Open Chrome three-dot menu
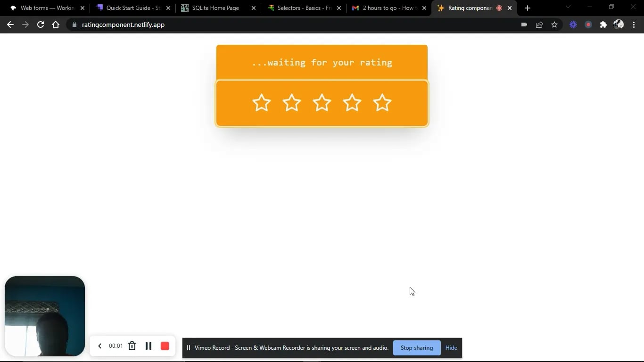 click(634, 25)
